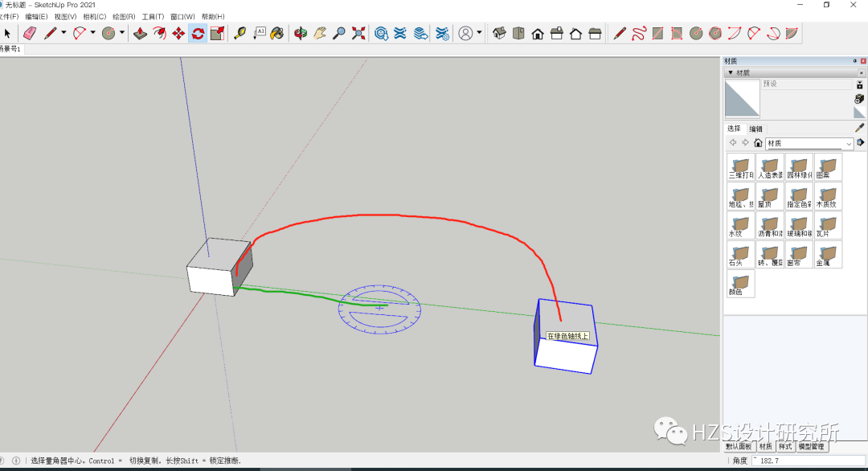Open the Arc tool dropdown arrow
Viewport: 868px width, 471px height.
[x=91, y=33]
